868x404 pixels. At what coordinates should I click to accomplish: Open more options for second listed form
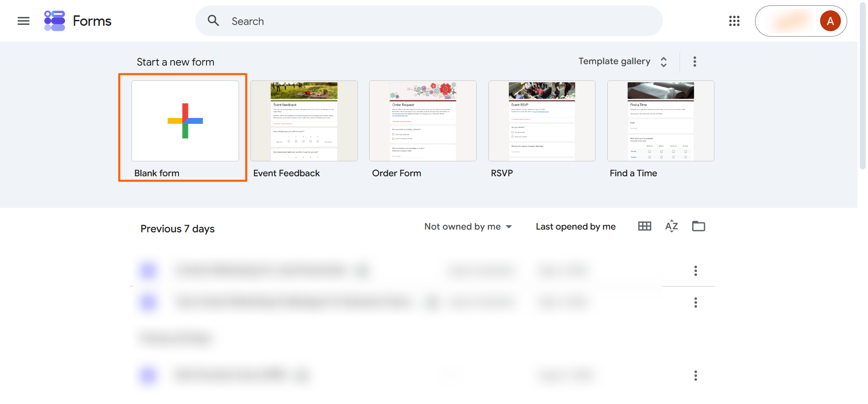point(696,302)
